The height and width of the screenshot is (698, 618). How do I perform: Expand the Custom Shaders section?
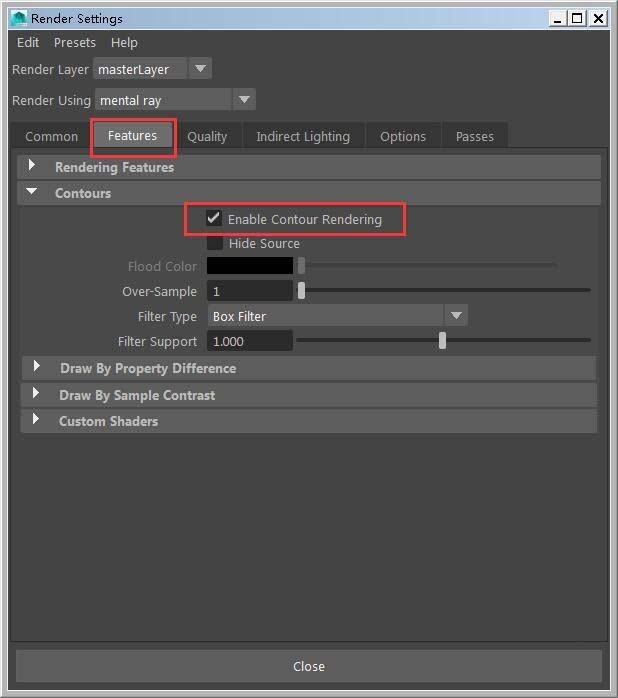click(x=309, y=421)
